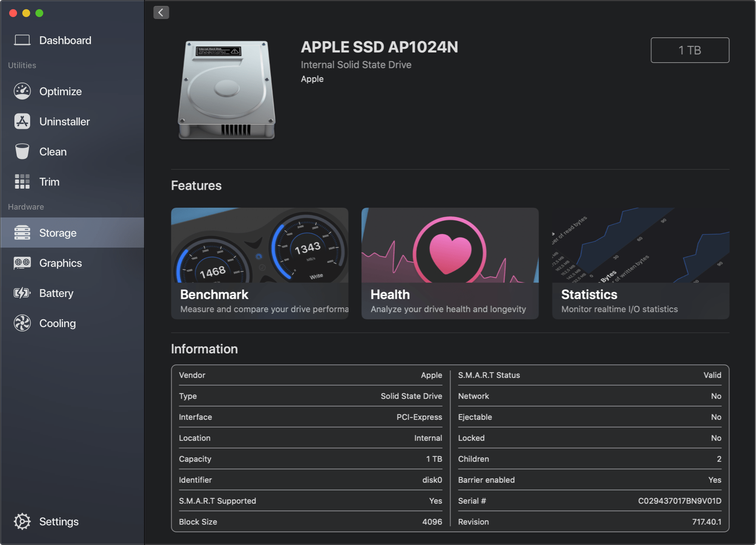Open the Dashboard section

(x=72, y=40)
